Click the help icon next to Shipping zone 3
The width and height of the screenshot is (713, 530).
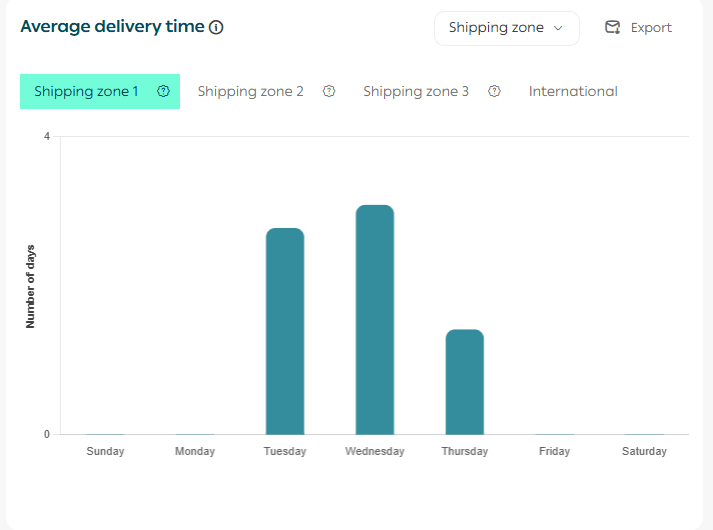tap(494, 91)
